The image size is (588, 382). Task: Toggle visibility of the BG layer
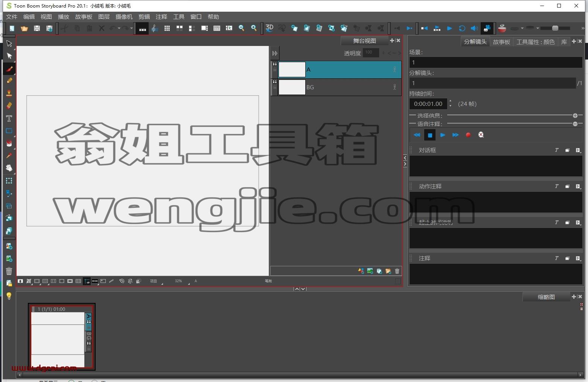[275, 82]
